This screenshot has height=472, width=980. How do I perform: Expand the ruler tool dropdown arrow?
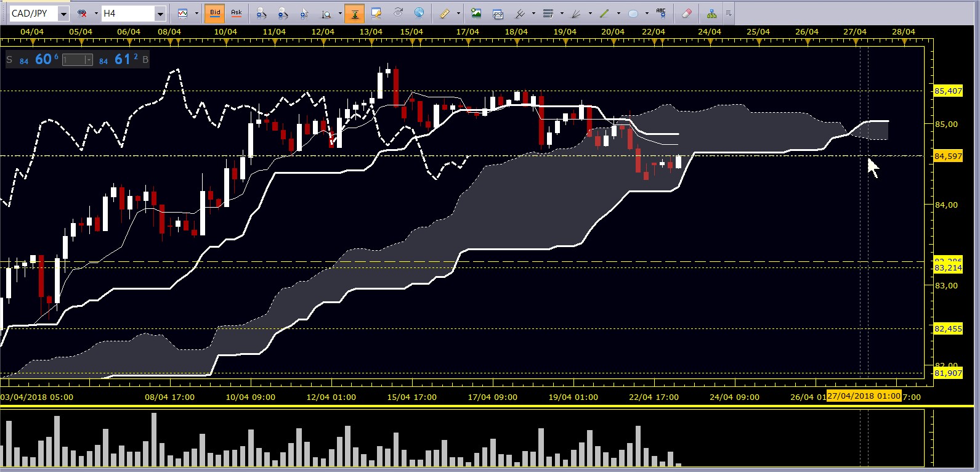point(459,13)
